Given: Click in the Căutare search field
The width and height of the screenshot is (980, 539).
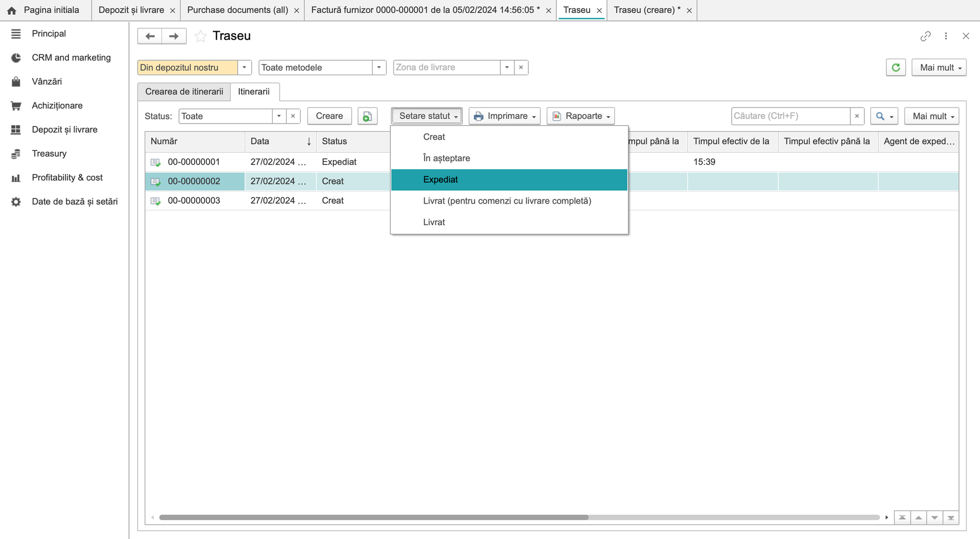Looking at the screenshot, I should [x=790, y=116].
